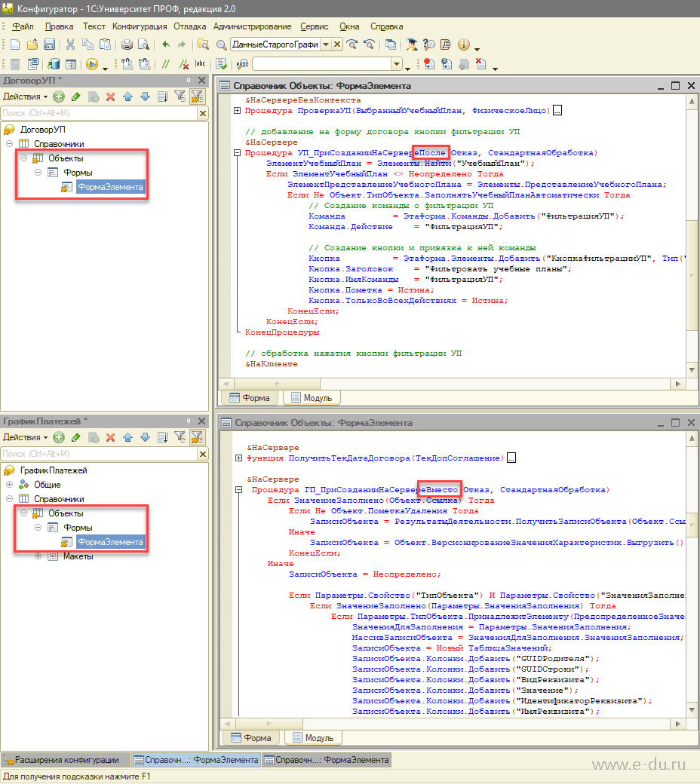Toggle bookmark icon in text toolbar
This screenshot has height=784, width=700.
tap(428, 64)
